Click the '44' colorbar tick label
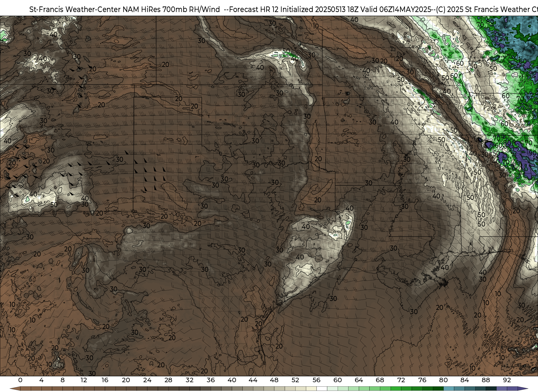The height and width of the screenshot is (392, 538). tap(253, 380)
